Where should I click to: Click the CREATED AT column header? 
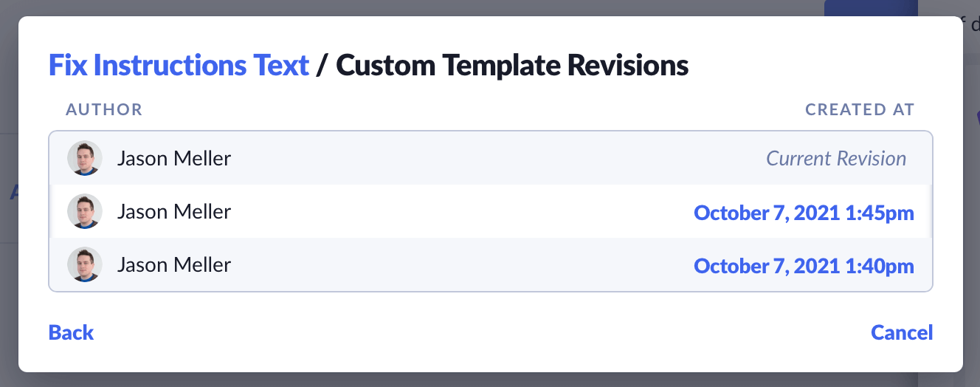point(860,110)
